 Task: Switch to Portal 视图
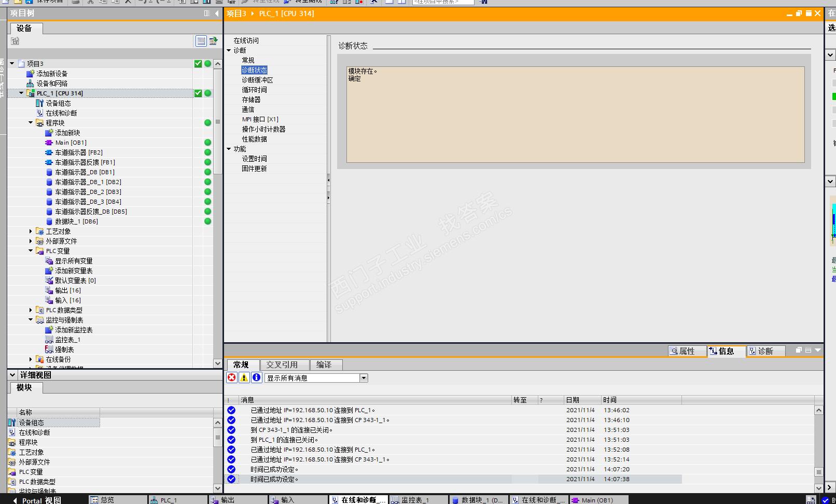[x=36, y=500]
